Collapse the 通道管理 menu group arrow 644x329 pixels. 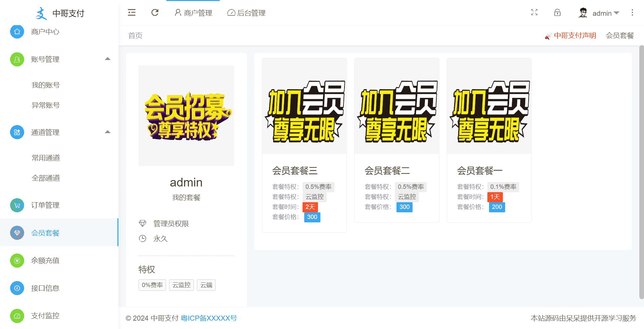point(108,132)
